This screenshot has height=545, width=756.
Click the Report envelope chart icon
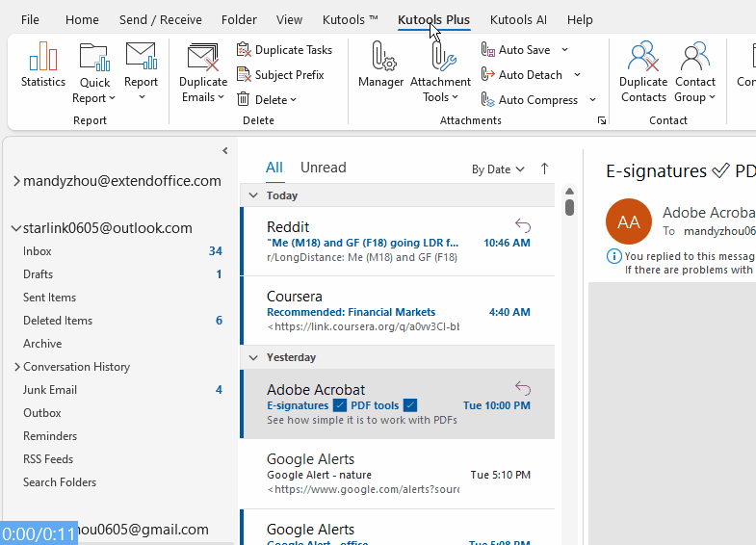(x=141, y=56)
